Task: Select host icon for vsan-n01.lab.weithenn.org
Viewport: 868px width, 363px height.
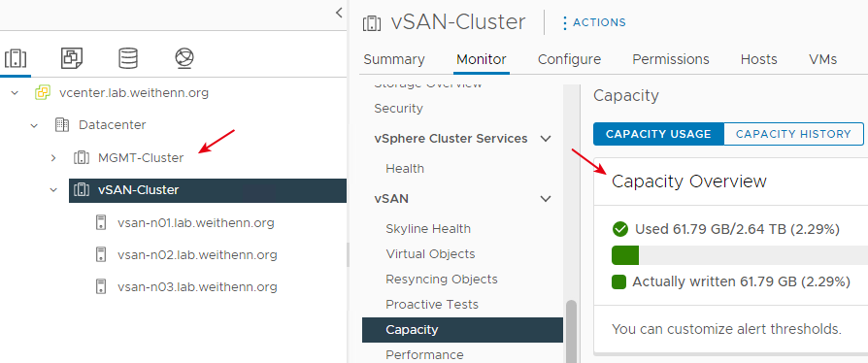Action: pyautogui.click(x=100, y=223)
